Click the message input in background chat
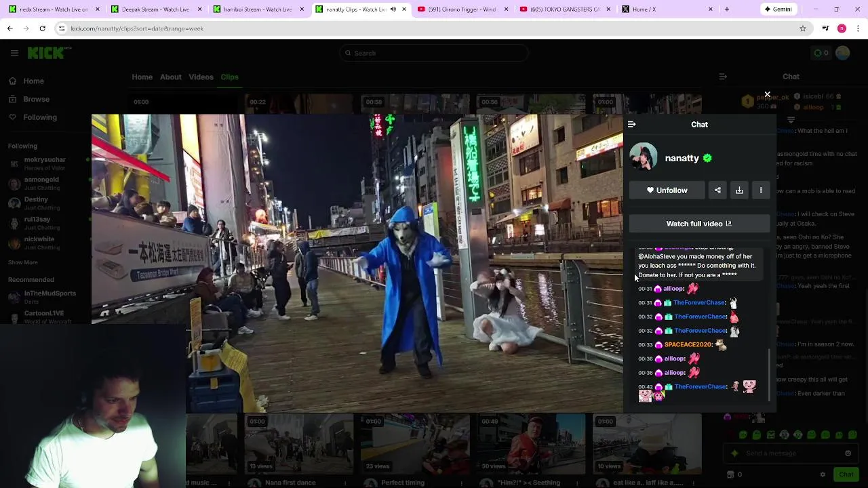The image size is (868, 488). pyautogui.click(x=790, y=453)
